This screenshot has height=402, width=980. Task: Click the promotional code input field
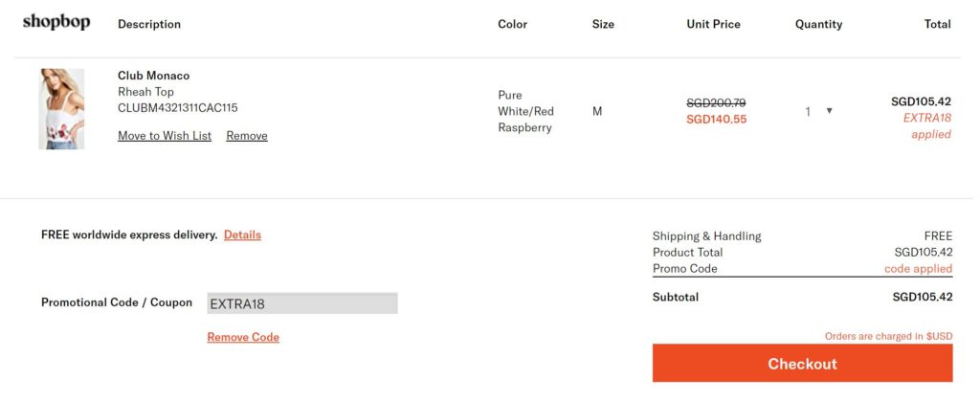coord(301,303)
